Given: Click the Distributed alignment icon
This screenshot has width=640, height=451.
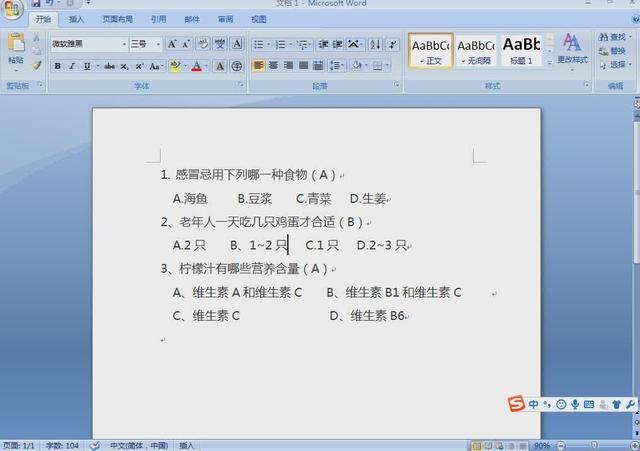Looking at the screenshot, I should point(318,65).
